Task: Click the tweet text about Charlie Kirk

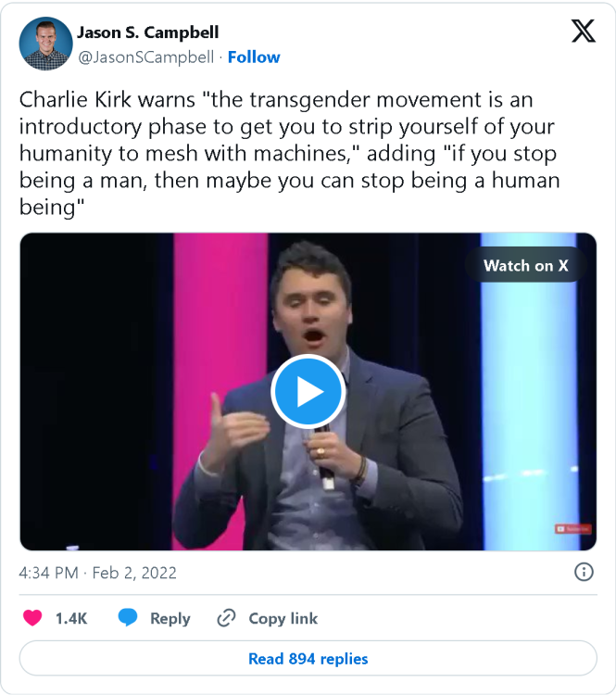Action: tap(289, 153)
